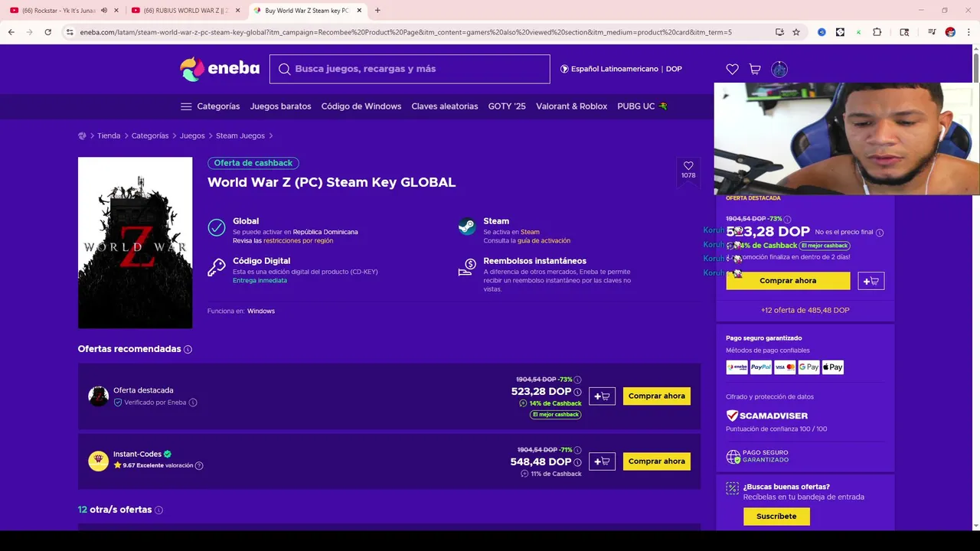Screen dimensions: 980x551
Task: Click the Steam activation link
Action: (x=530, y=232)
